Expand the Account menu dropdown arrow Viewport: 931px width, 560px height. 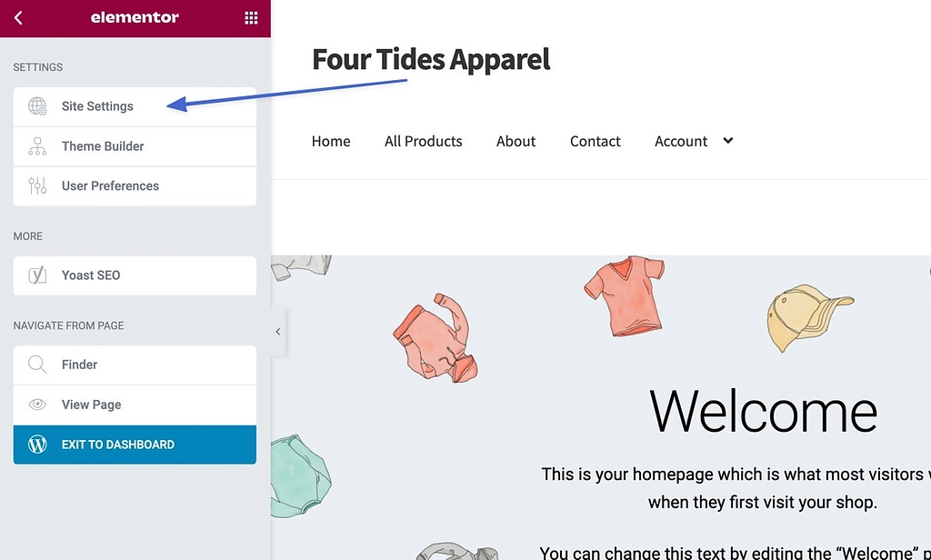point(727,141)
